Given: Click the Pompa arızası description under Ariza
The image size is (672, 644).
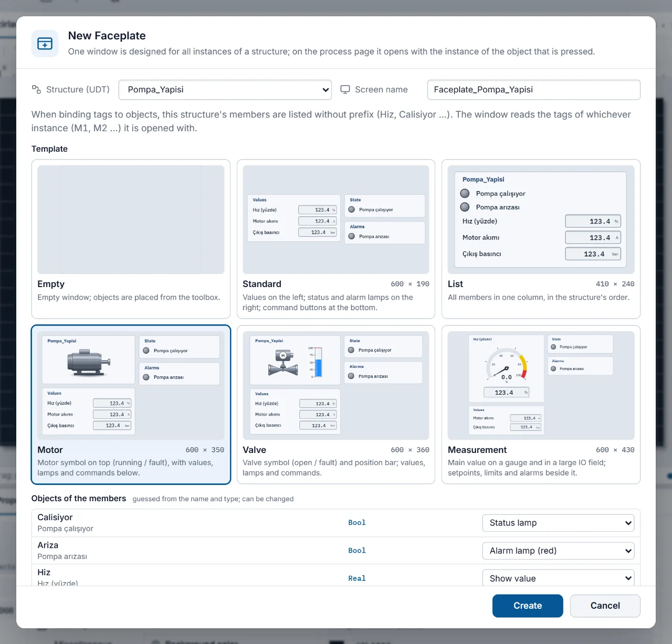Looking at the screenshot, I should (x=62, y=556).
